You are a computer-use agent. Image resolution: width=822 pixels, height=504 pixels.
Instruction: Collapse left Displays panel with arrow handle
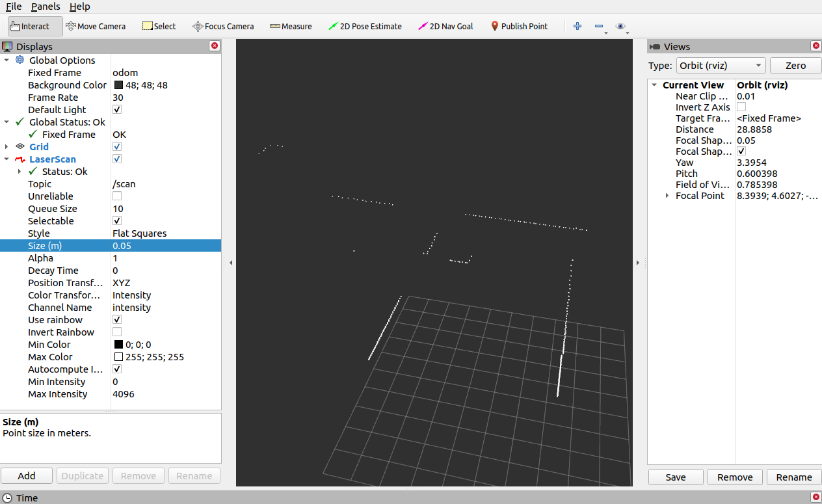coord(231,263)
